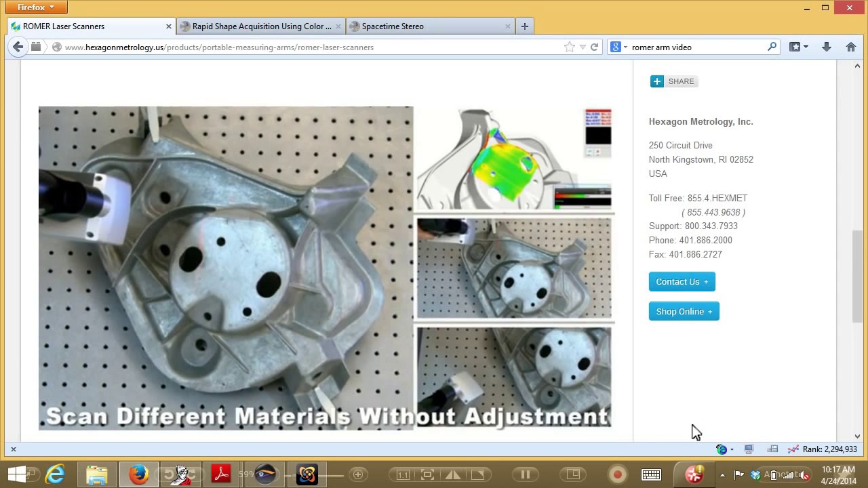Open the URL history dropdown arrow
The height and width of the screenshot is (488, 868).
click(x=583, y=47)
